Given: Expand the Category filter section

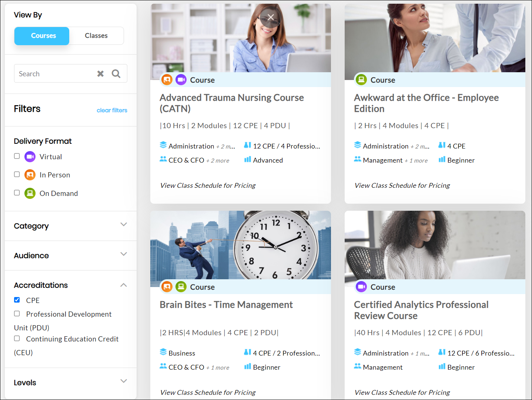Looking at the screenshot, I should point(124,224).
